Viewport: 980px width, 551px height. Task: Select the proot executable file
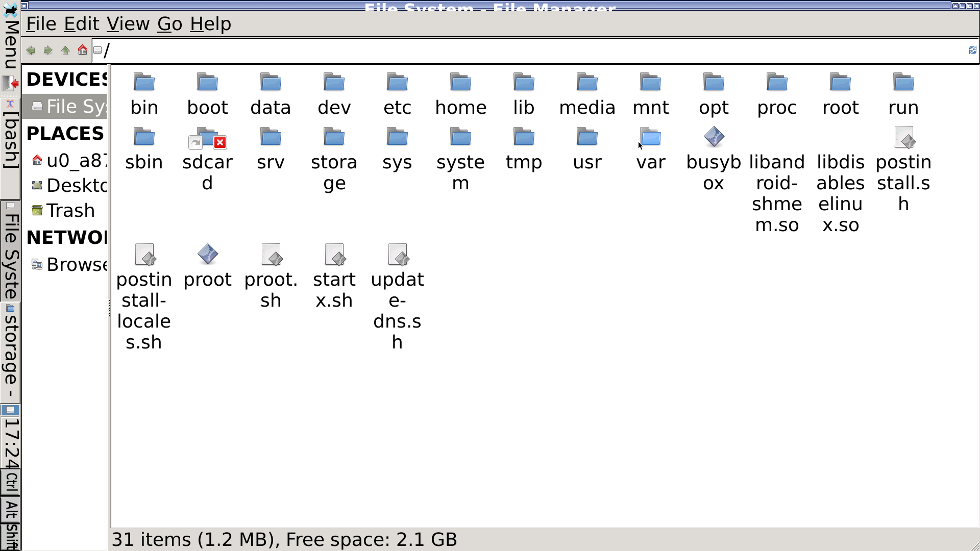click(207, 255)
